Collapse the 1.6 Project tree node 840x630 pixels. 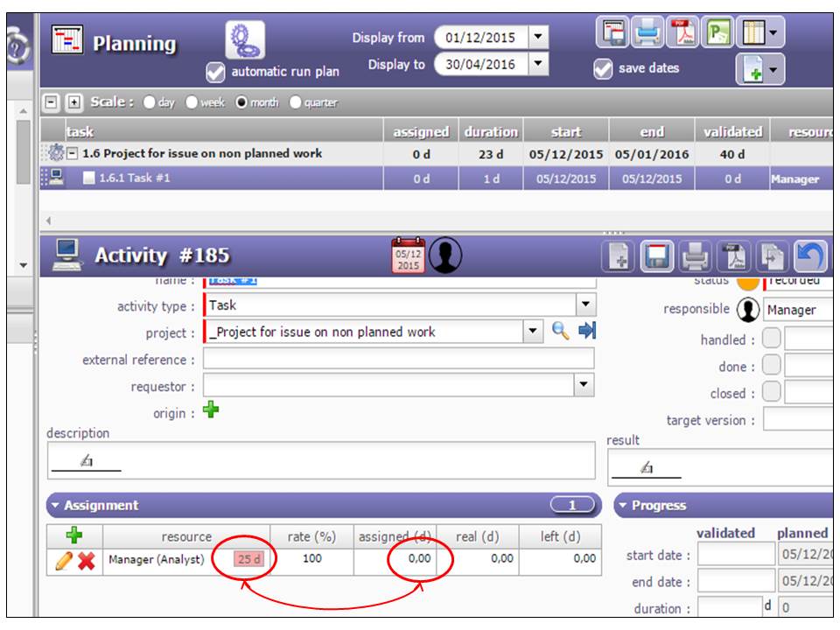click(x=72, y=154)
